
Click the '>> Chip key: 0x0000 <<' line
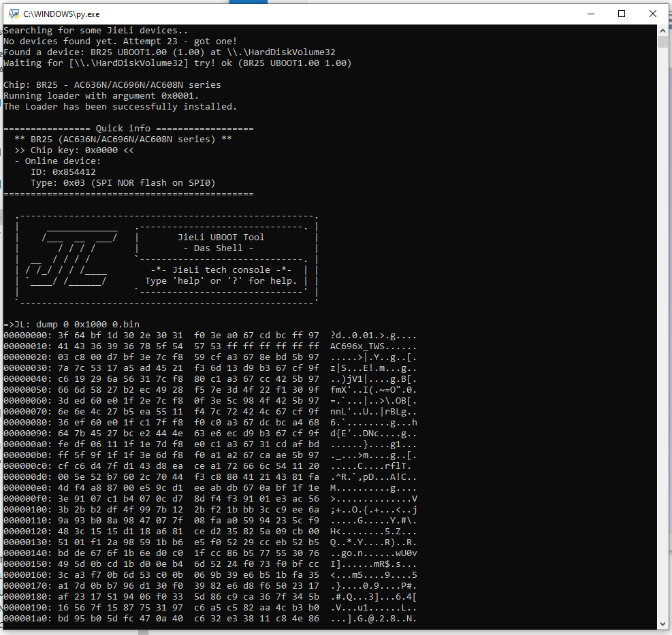pyautogui.click(x=74, y=150)
